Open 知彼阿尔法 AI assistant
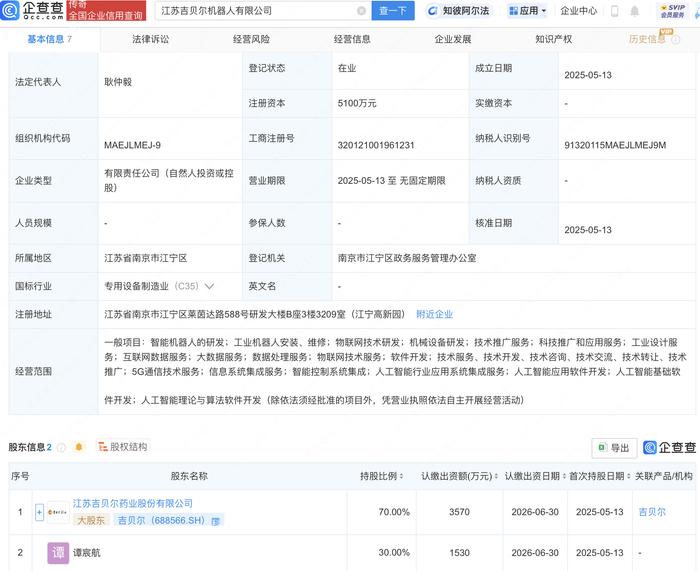This screenshot has width=700, height=571. (x=458, y=11)
